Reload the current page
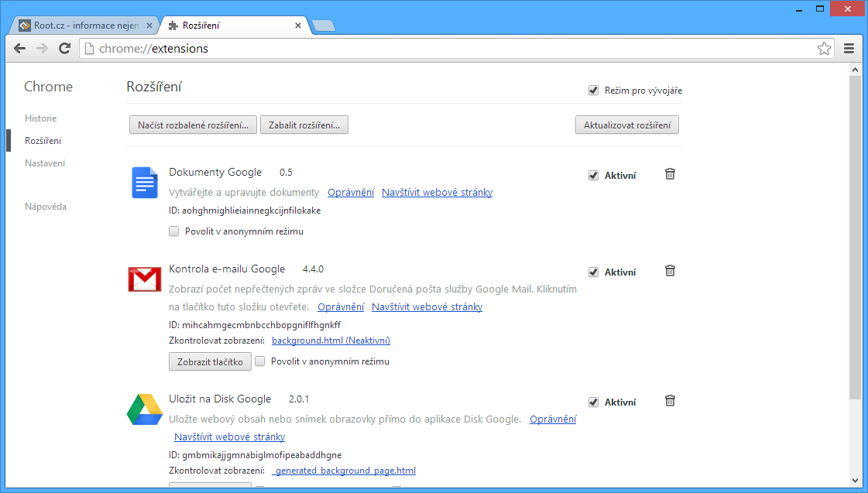The height and width of the screenshot is (493, 868). pyautogui.click(x=65, y=49)
